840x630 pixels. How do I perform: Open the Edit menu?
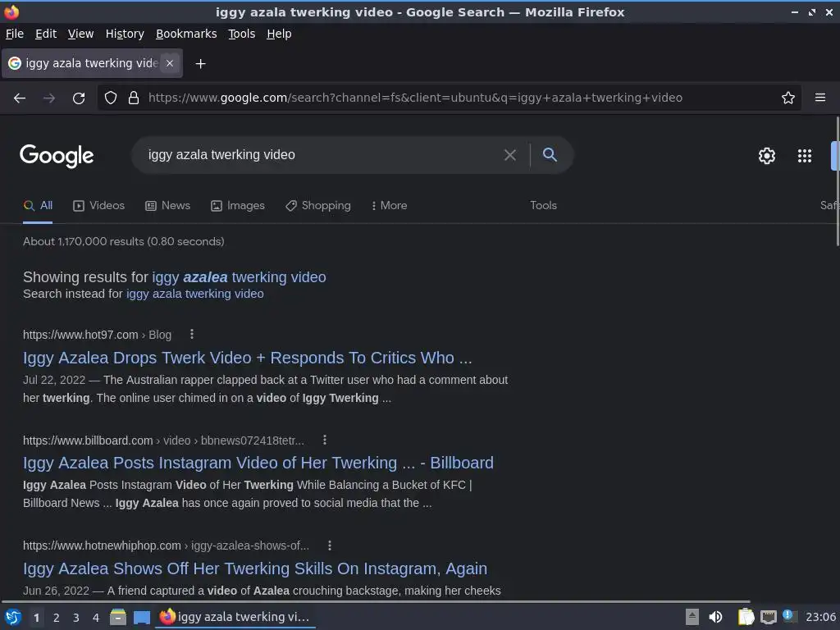pos(46,34)
